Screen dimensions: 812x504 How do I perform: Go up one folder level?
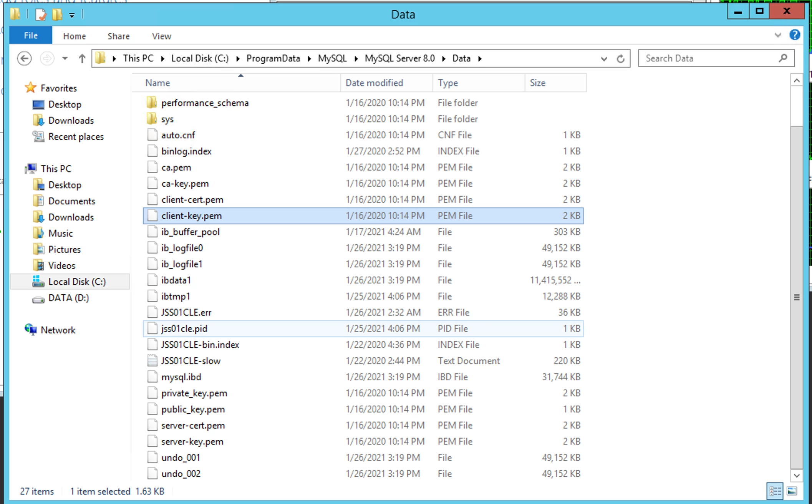(x=82, y=58)
